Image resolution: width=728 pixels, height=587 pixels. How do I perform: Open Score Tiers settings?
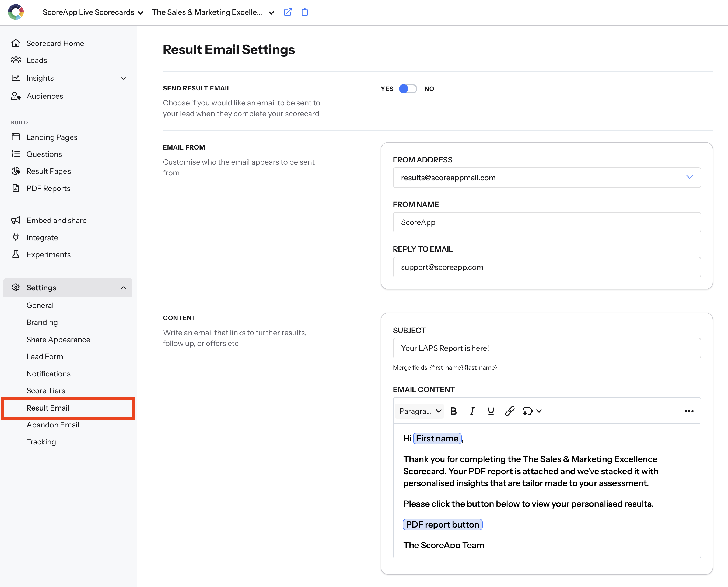(x=46, y=391)
